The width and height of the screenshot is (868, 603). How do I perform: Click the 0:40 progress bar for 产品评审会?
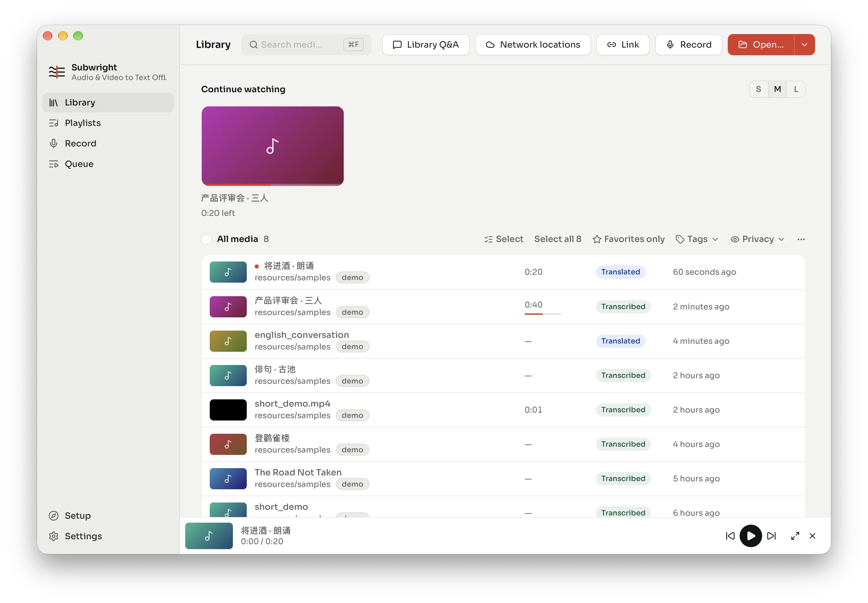pyautogui.click(x=543, y=314)
